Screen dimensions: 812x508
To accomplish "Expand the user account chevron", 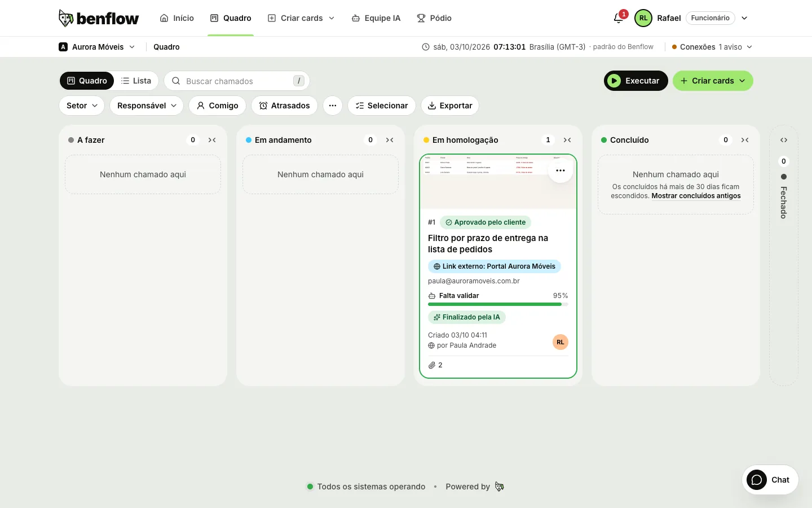I will 744,18.
